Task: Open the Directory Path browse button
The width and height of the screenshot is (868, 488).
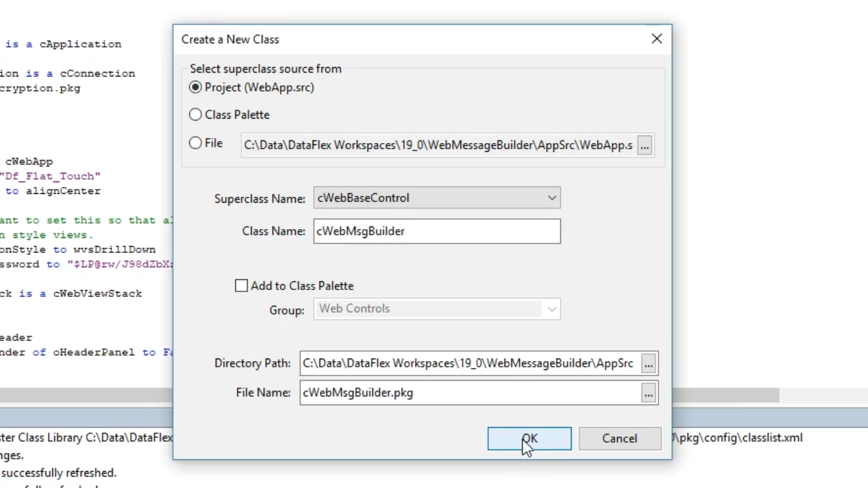Action: [648, 364]
